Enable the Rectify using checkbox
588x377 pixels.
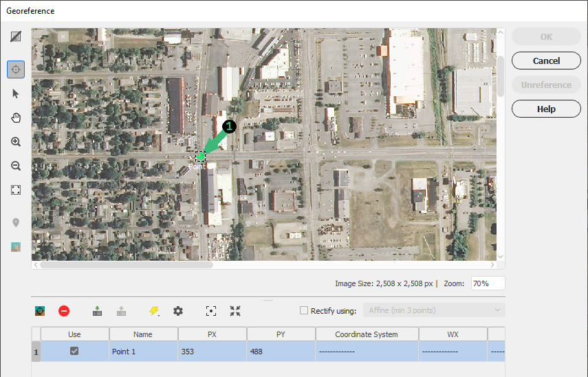(x=304, y=310)
